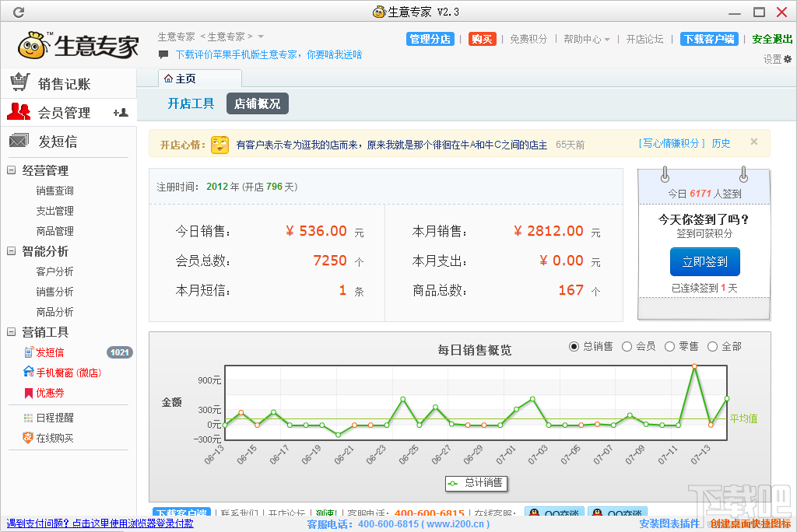Click the 平均值 label on the chart
The width and height of the screenshot is (797, 532).
click(743, 418)
